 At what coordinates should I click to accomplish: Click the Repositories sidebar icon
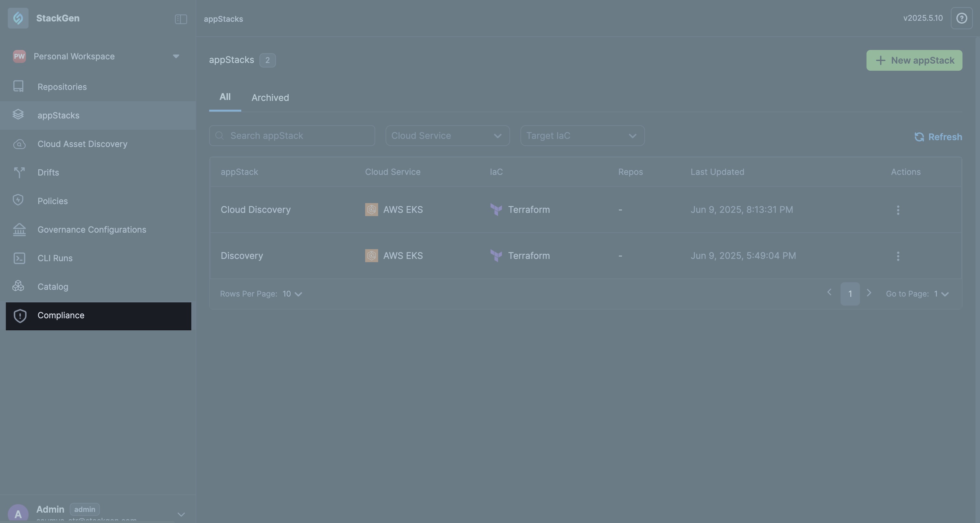point(18,86)
